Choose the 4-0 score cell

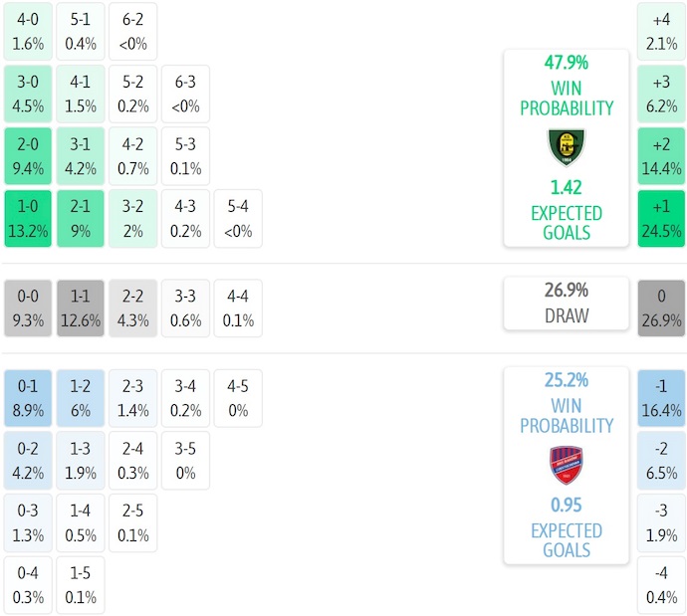coord(28,32)
